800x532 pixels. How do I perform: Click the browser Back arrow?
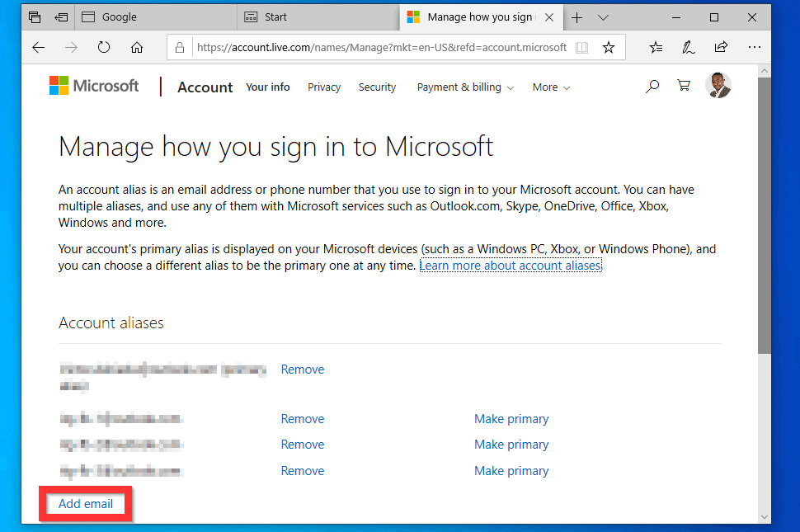(x=38, y=48)
